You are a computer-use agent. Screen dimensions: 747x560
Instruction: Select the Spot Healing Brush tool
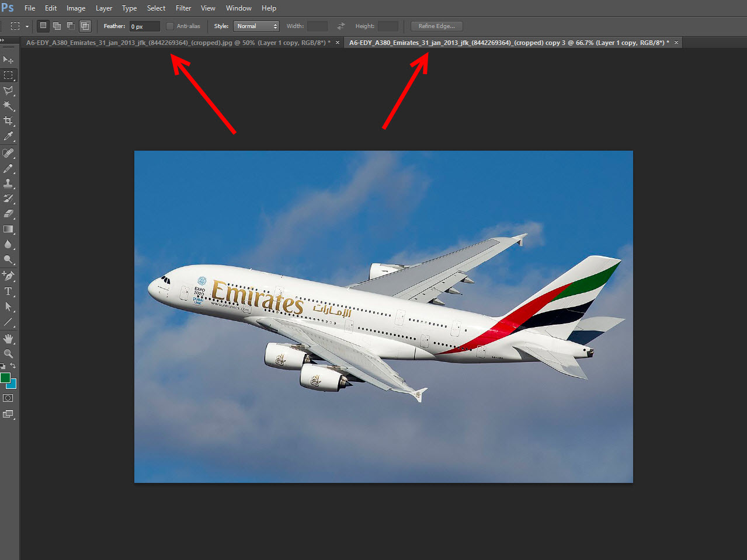pyautogui.click(x=8, y=153)
